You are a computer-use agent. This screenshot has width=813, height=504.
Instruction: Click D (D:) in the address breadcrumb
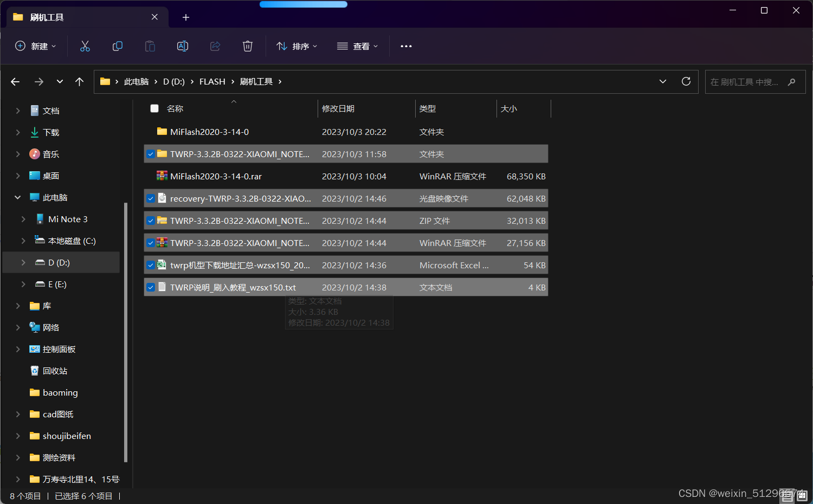pyautogui.click(x=174, y=81)
